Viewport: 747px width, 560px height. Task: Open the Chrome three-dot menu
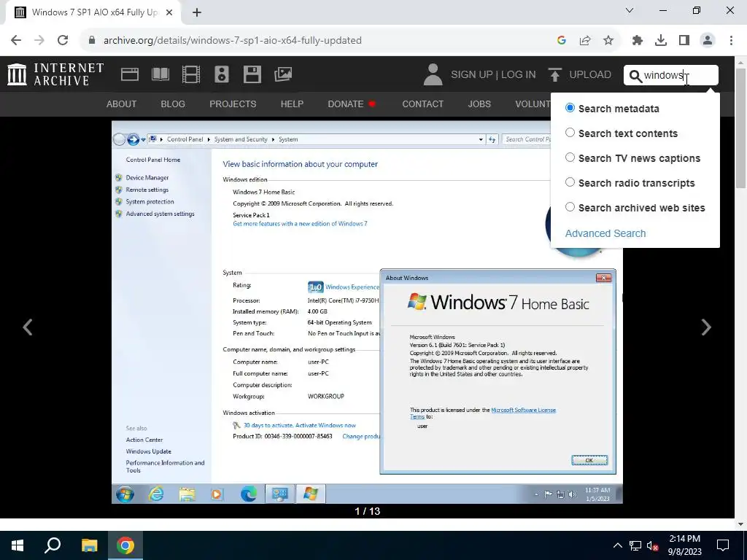pos(731,41)
